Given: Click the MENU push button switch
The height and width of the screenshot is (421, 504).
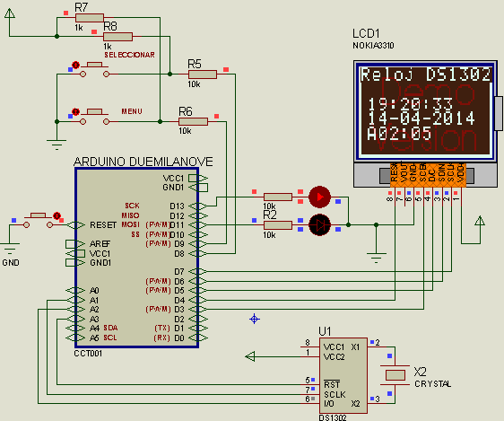Looking at the screenshot, I should click(94, 117).
